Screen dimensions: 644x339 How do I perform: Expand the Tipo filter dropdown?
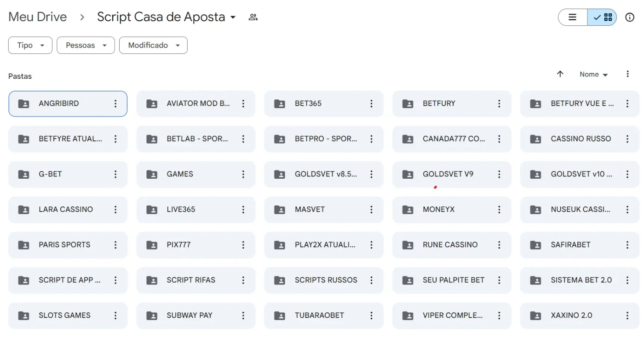coord(30,45)
